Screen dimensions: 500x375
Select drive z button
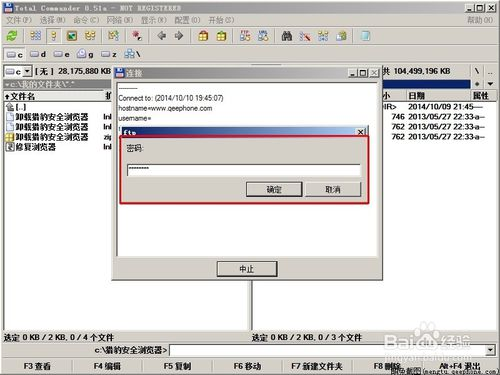pos(109,54)
